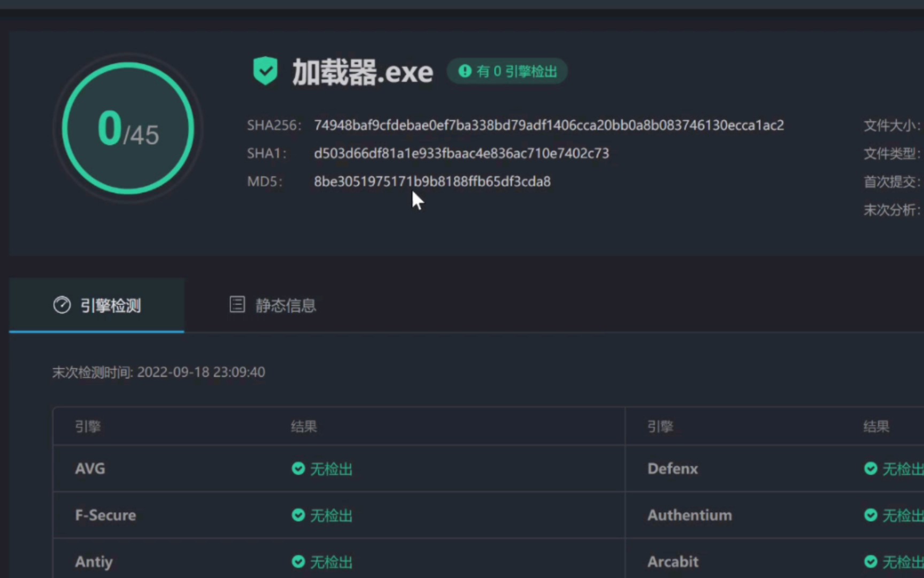Click the 末次检测时间 timestamp text

click(158, 372)
